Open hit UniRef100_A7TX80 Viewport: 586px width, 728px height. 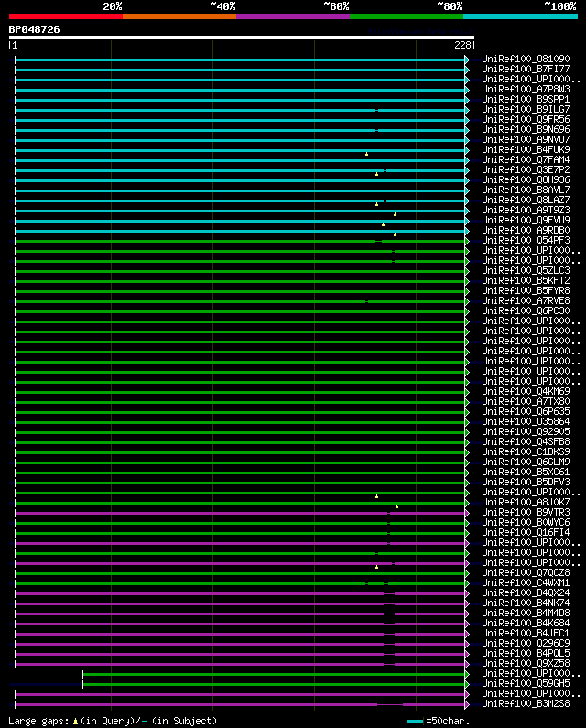point(526,402)
